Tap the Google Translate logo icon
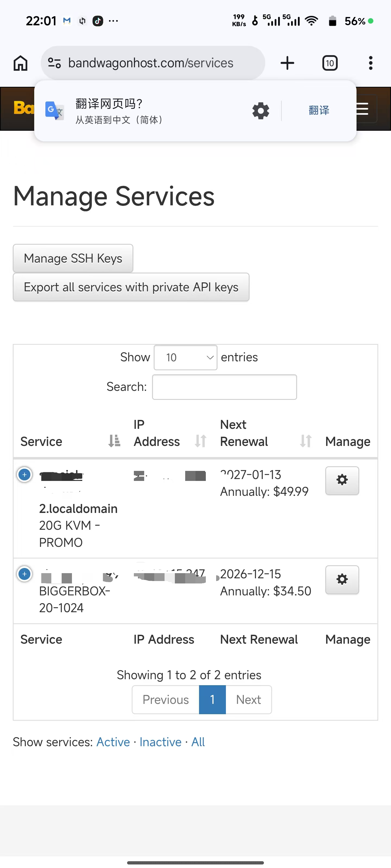Viewport: 391px width, 868px height. (x=54, y=110)
